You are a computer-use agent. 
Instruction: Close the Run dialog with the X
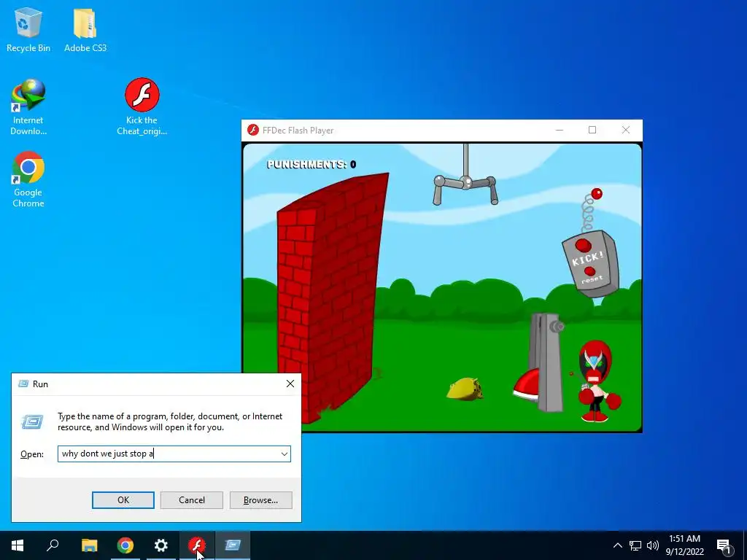(x=290, y=384)
